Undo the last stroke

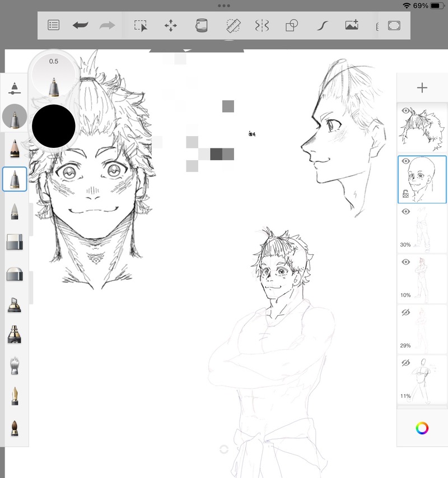pos(81,25)
